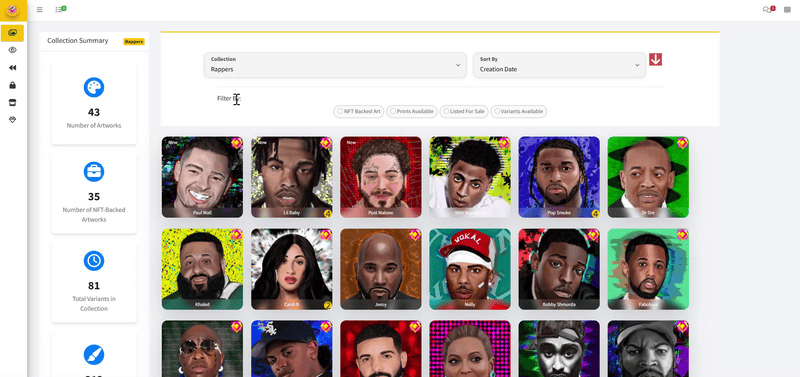
Task: Open the Fabolous artwork
Action: [x=648, y=269]
